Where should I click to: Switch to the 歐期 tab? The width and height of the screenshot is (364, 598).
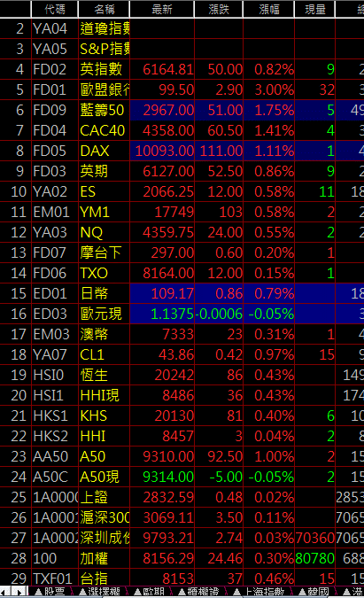point(150,592)
